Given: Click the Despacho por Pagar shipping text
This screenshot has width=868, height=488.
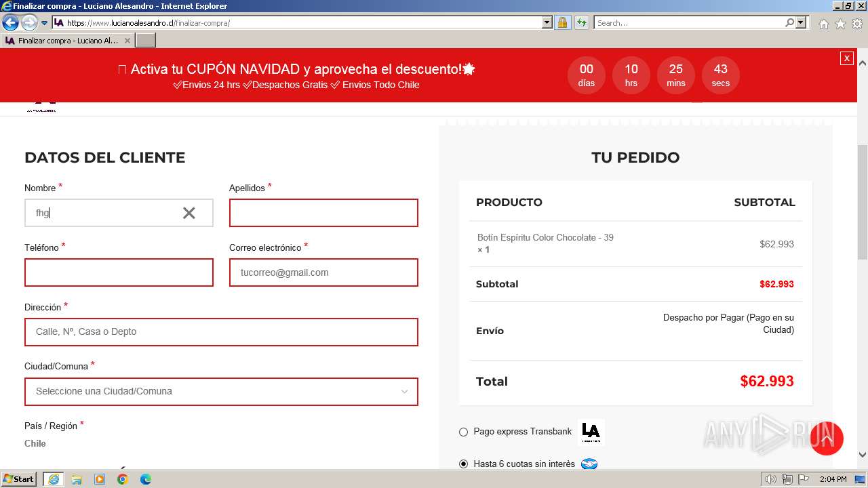Looking at the screenshot, I should coord(728,323).
